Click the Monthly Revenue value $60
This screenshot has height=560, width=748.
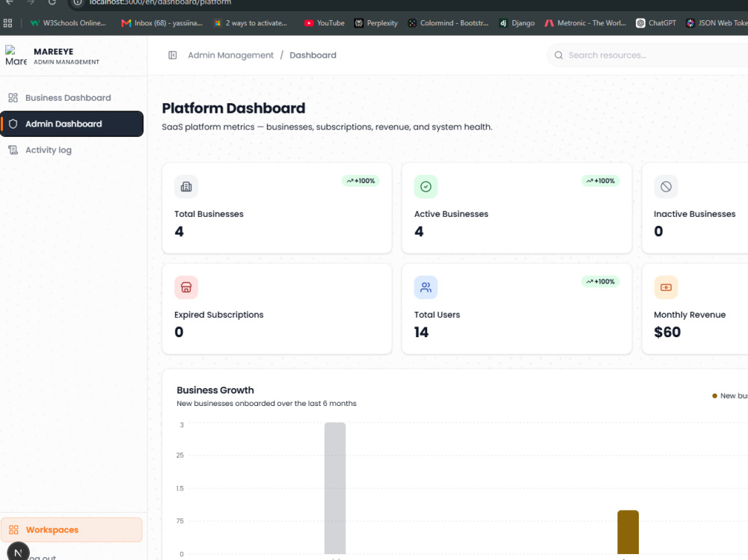[x=667, y=332]
